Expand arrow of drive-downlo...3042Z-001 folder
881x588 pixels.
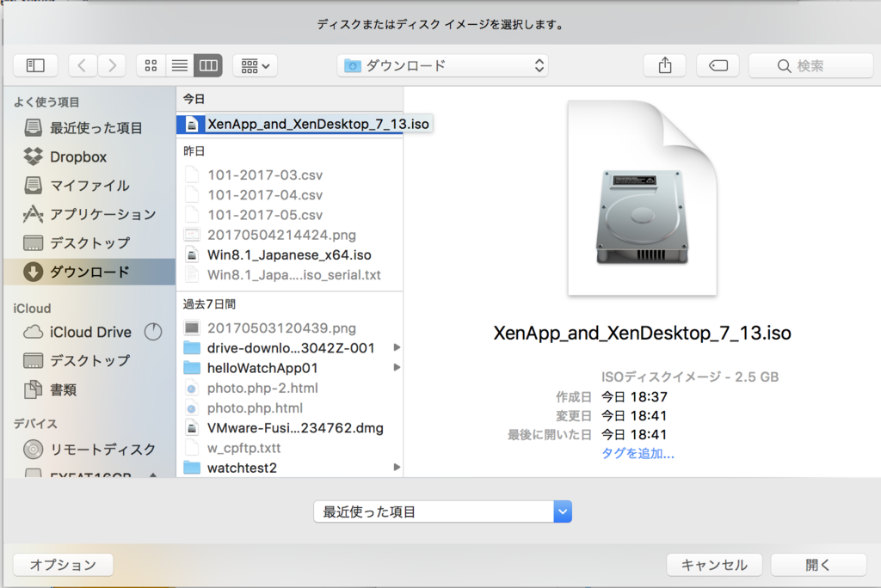click(x=397, y=347)
